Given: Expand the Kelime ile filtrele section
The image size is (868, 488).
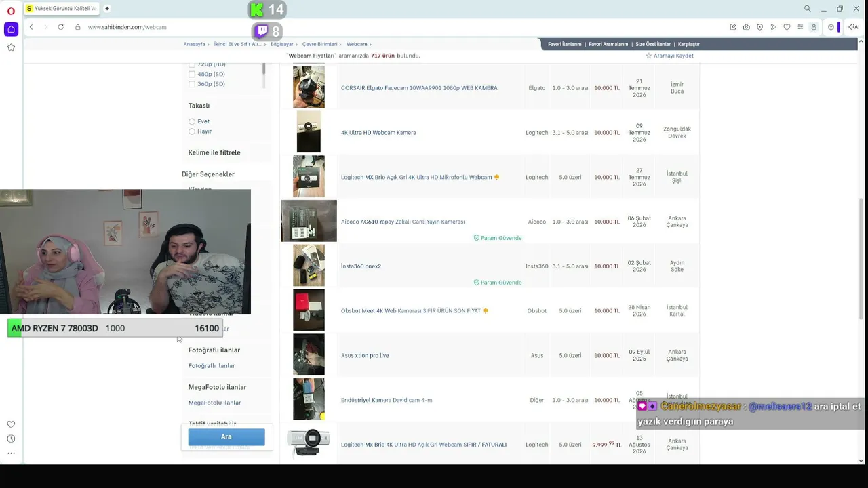Looking at the screenshot, I should pyautogui.click(x=214, y=152).
